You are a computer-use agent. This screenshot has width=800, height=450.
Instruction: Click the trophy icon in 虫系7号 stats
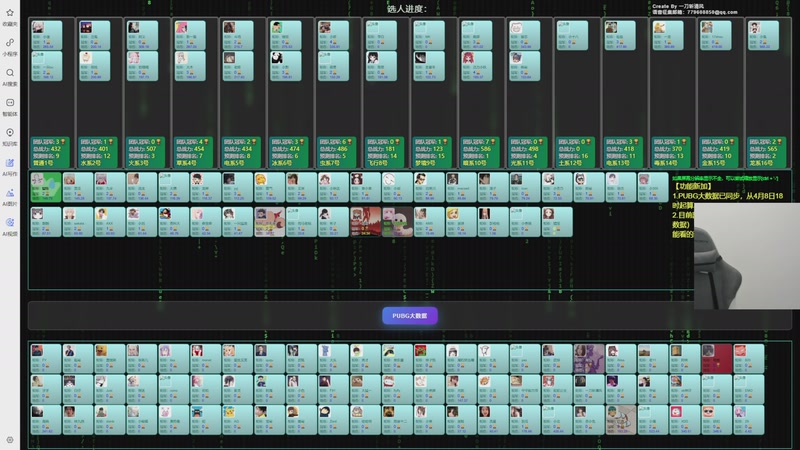click(x=350, y=141)
